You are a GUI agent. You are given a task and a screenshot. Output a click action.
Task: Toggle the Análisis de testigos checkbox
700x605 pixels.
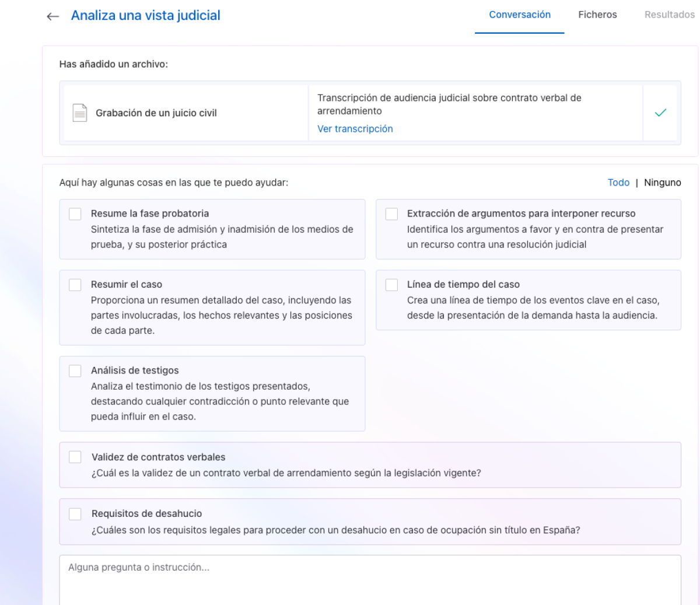(75, 371)
